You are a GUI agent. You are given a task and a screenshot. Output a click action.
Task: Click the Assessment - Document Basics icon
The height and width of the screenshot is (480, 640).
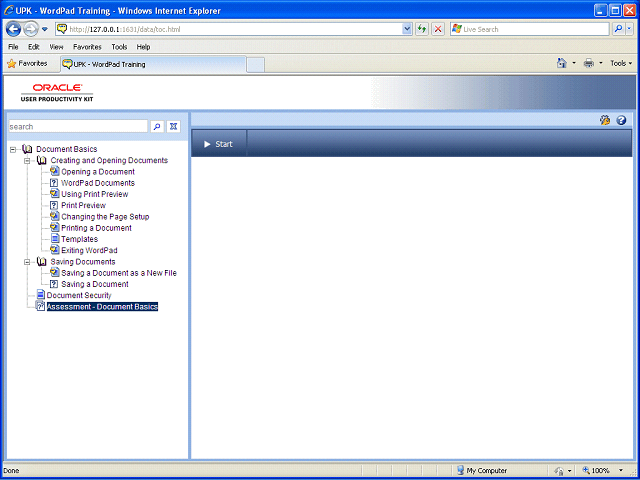tap(40, 306)
